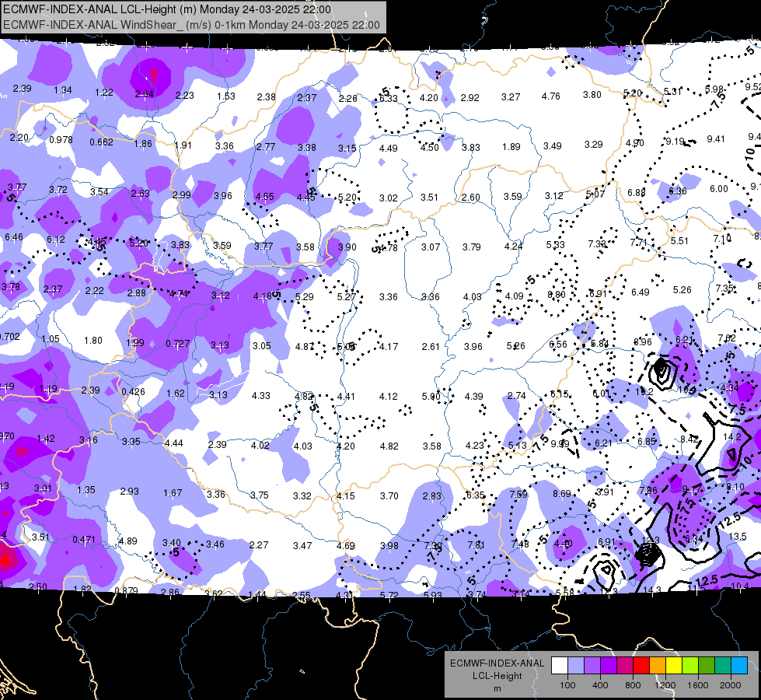Click the 800 value under the legend

tap(633, 685)
